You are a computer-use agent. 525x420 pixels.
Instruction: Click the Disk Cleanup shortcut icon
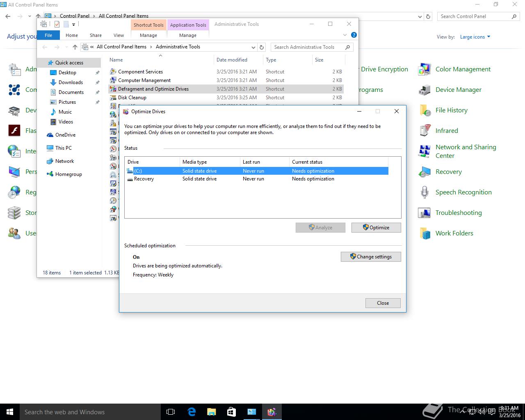tap(113, 98)
